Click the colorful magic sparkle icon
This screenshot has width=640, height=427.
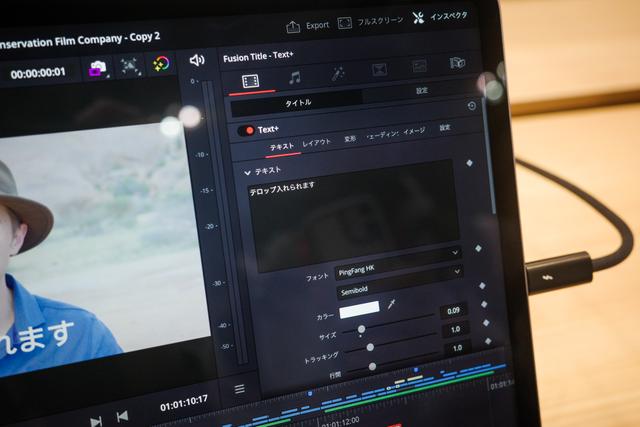[x=160, y=64]
